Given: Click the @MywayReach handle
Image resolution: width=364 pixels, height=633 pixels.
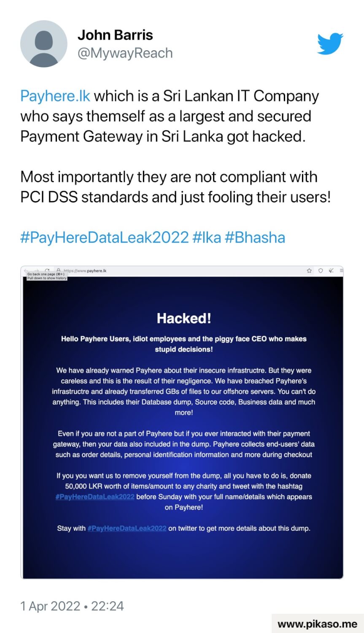Looking at the screenshot, I should coord(125,53).
